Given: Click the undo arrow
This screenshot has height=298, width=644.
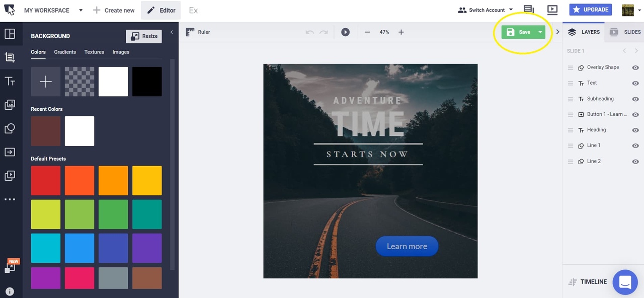Looking at the screenshot, I should coord(310,32).
